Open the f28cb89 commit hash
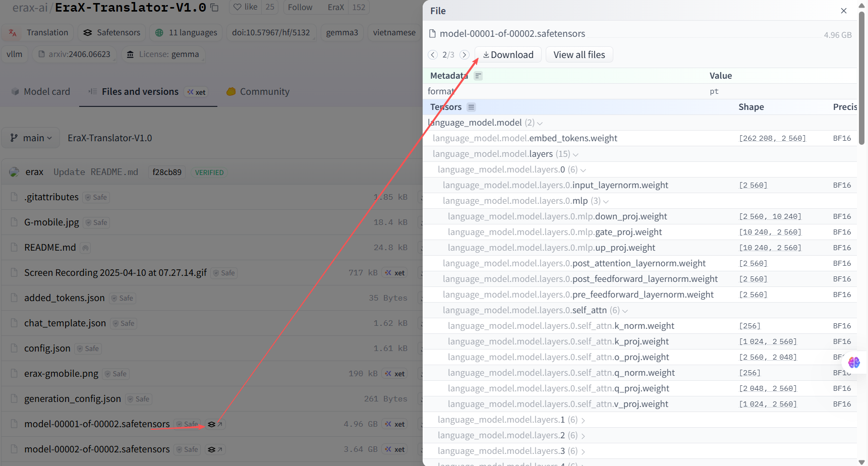This screenshot has height=466, width=868. point(167,172)
